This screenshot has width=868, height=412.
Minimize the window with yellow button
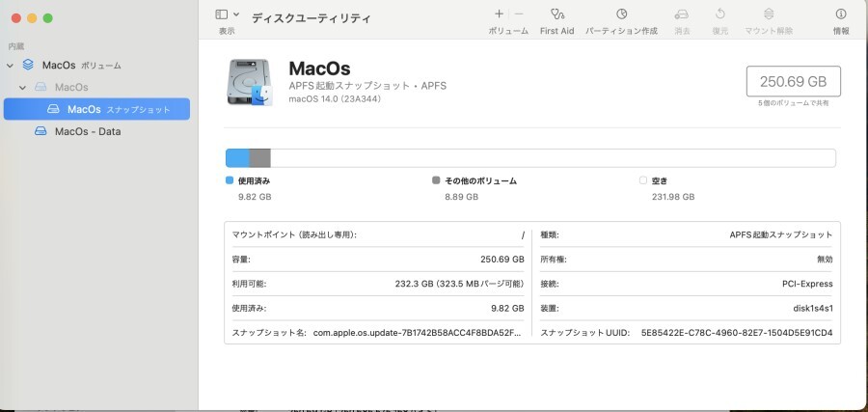coord(32,18)
